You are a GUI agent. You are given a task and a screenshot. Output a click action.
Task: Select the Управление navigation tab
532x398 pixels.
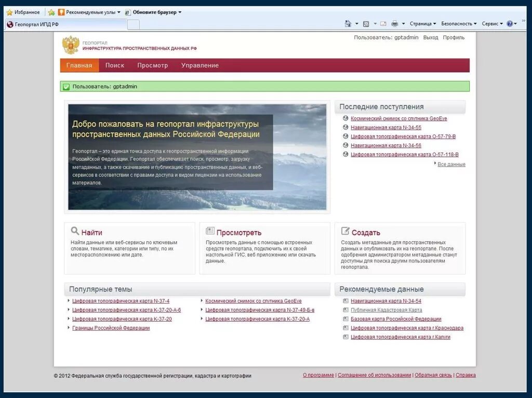(x=200, y=65)
